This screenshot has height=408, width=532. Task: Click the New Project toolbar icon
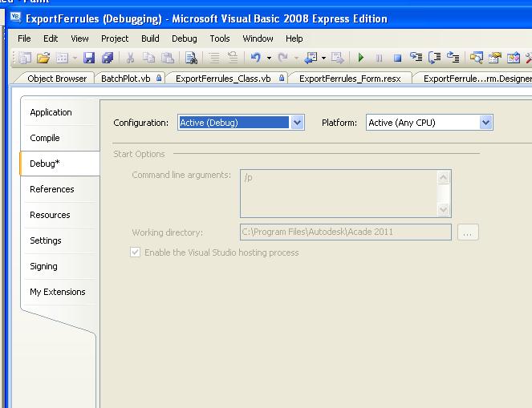click(25, 58)
